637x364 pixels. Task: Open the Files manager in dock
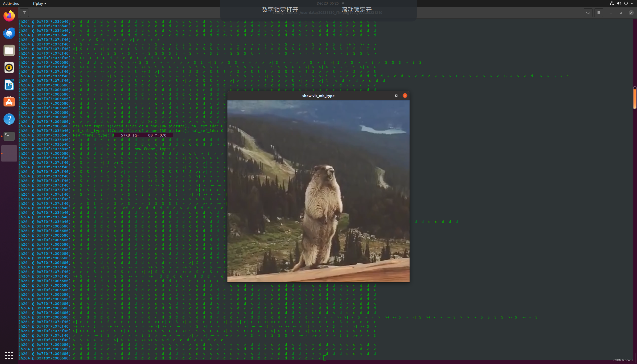[9, 50]
